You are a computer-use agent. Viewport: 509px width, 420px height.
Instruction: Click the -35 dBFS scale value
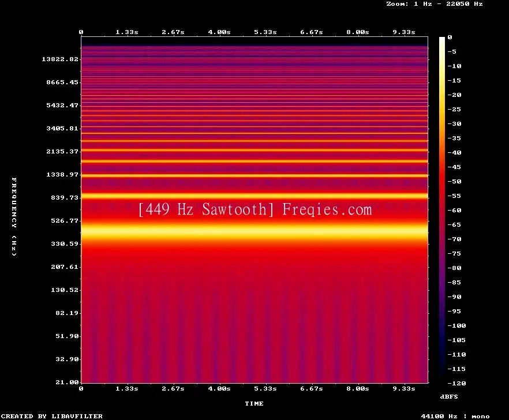pos(454,138)
